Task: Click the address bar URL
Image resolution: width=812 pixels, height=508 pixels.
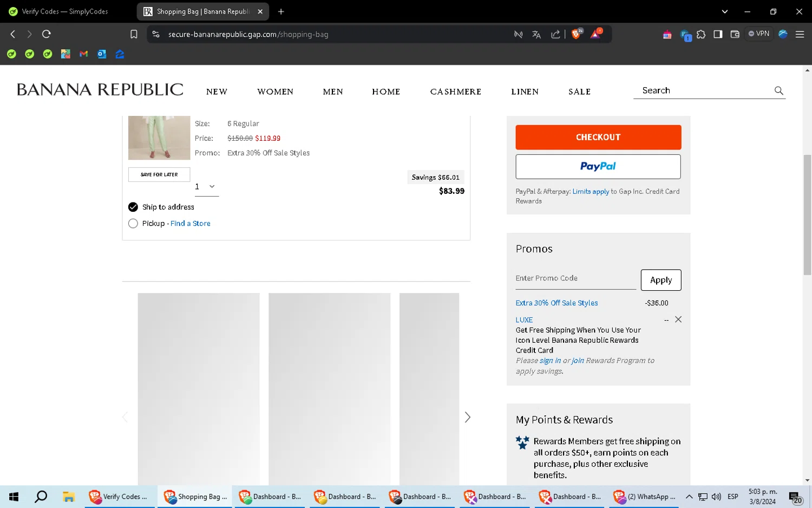Action: tap(248, 34)
